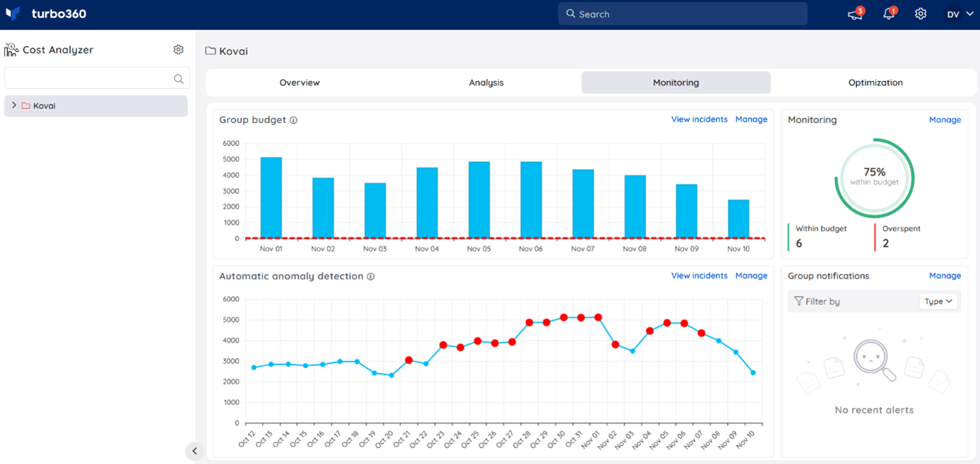Click the Cost Analyzer settings gear icon
980x464 pixels.
178,49
